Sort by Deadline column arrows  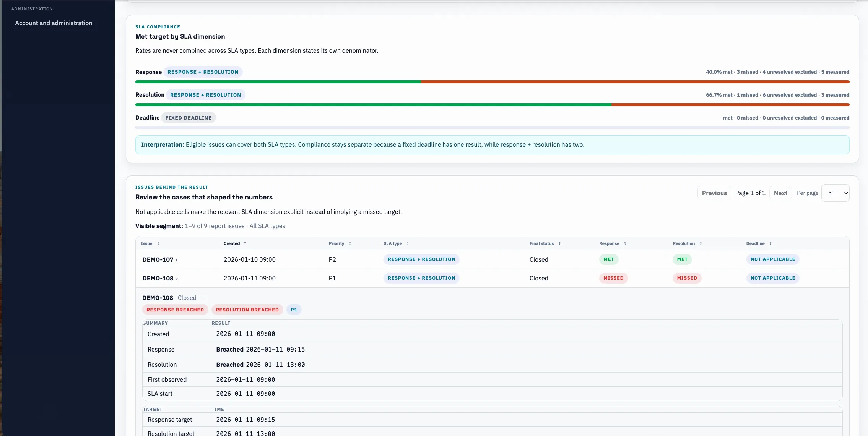770,243
